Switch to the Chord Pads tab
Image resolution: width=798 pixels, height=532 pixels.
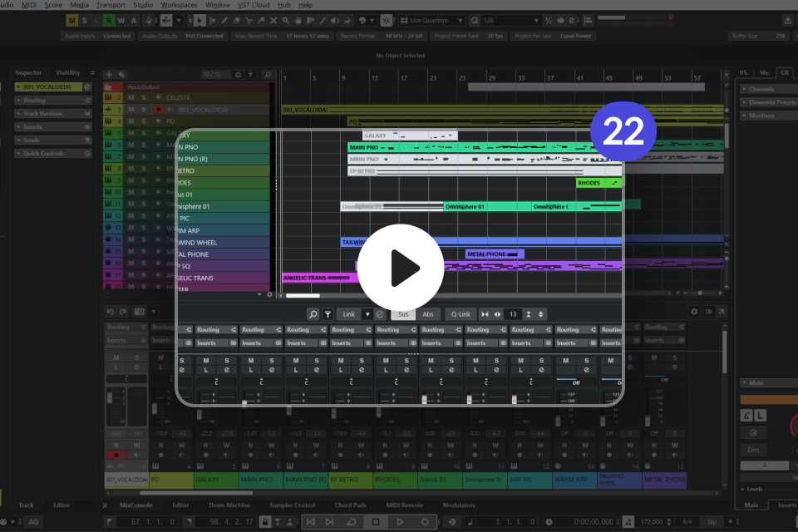(x=350, y=505)
